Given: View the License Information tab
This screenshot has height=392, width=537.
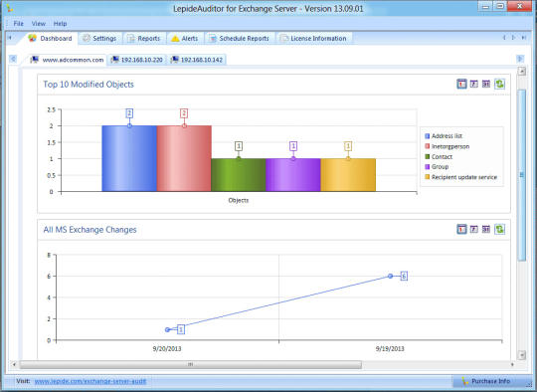Looking at the screenshot, I should (313, 39).
